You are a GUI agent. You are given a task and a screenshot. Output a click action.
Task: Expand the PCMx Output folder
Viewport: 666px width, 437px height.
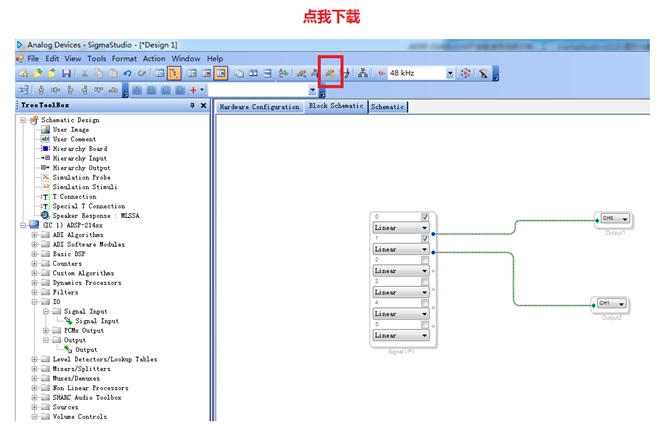point(46,330)
